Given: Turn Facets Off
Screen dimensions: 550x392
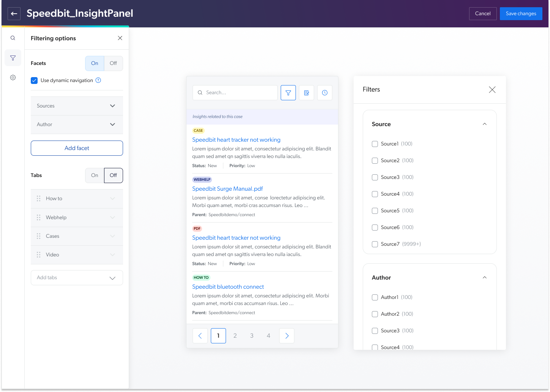Looking at the screenshot, I should click(113, 63).
